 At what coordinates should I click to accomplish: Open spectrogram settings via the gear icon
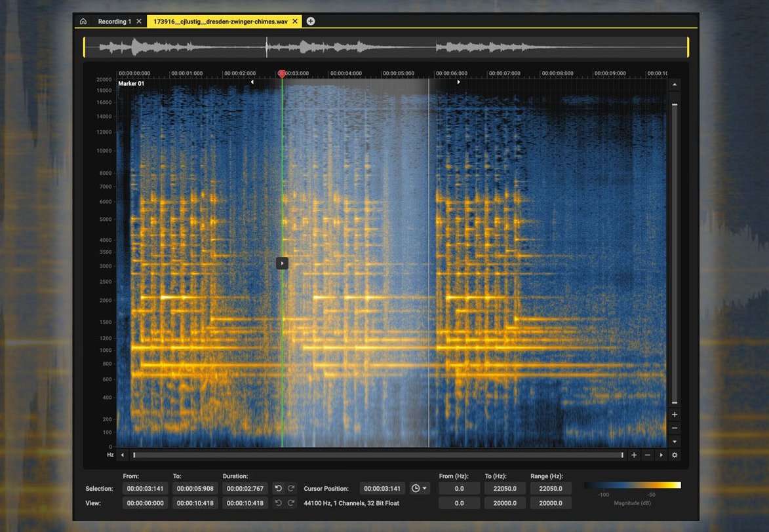(675, 455)
